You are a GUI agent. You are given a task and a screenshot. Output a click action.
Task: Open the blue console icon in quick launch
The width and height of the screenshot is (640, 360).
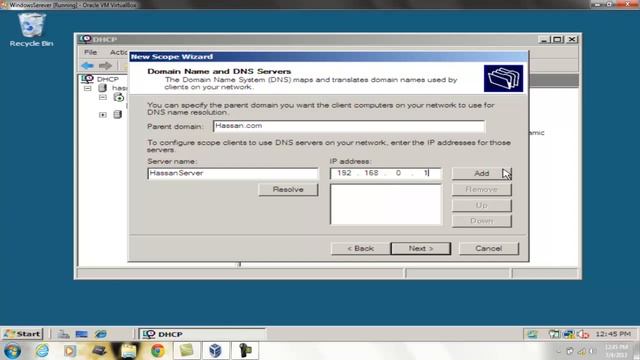82,334
